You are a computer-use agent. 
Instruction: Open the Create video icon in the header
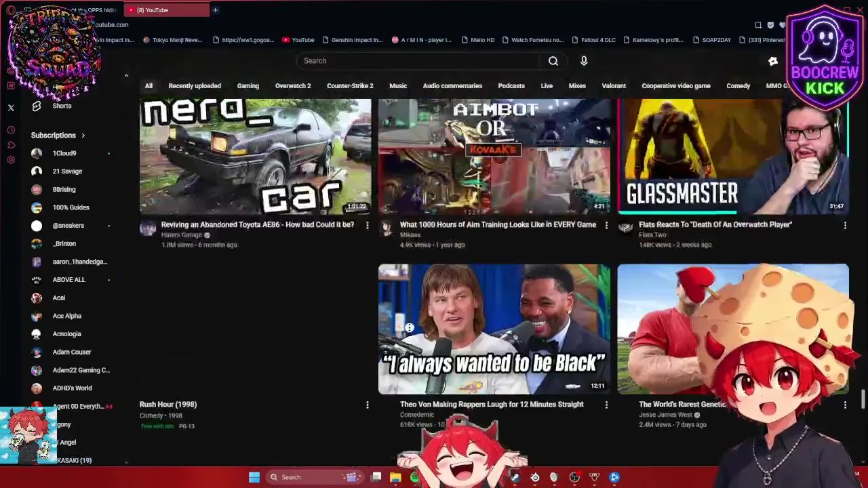click(x=772, y=61)
